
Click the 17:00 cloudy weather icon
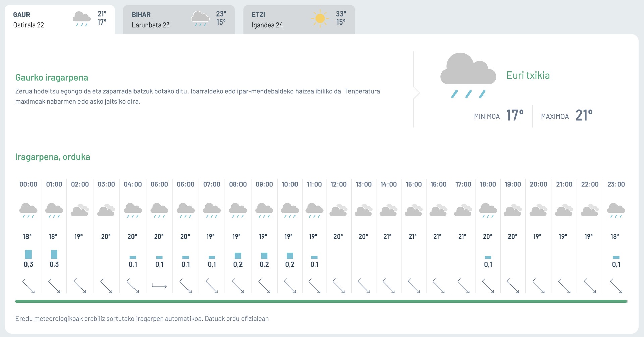click(463, 210)
